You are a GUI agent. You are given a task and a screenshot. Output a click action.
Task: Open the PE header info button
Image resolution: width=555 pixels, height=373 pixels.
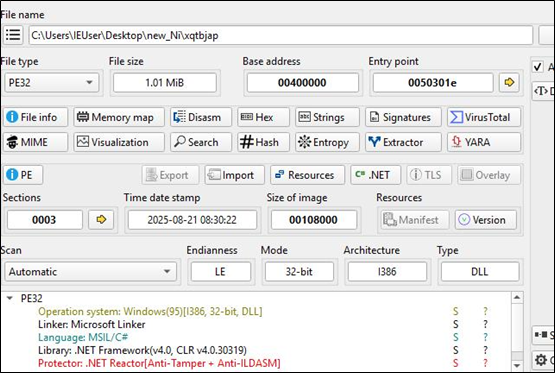(23, 175)
